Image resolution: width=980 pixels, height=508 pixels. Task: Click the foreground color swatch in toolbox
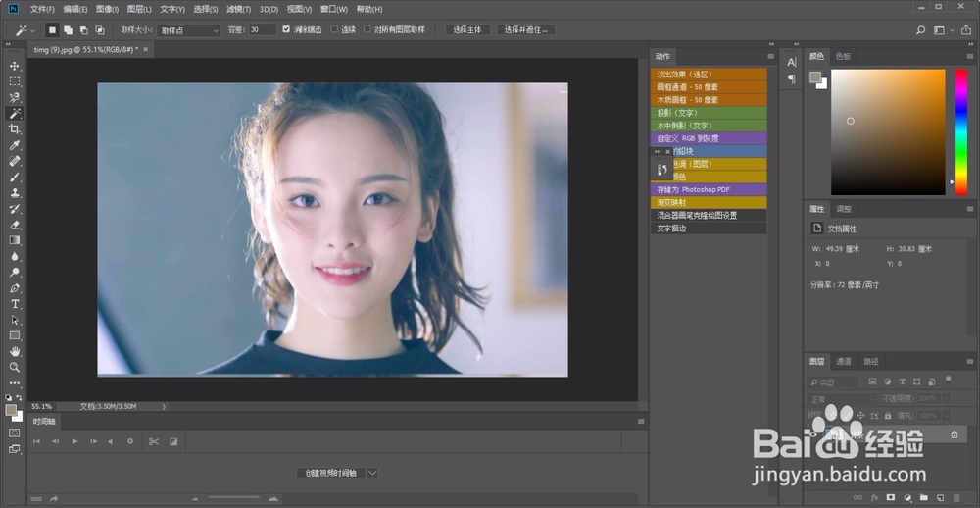pyautogui.click(x=11, y=410)
